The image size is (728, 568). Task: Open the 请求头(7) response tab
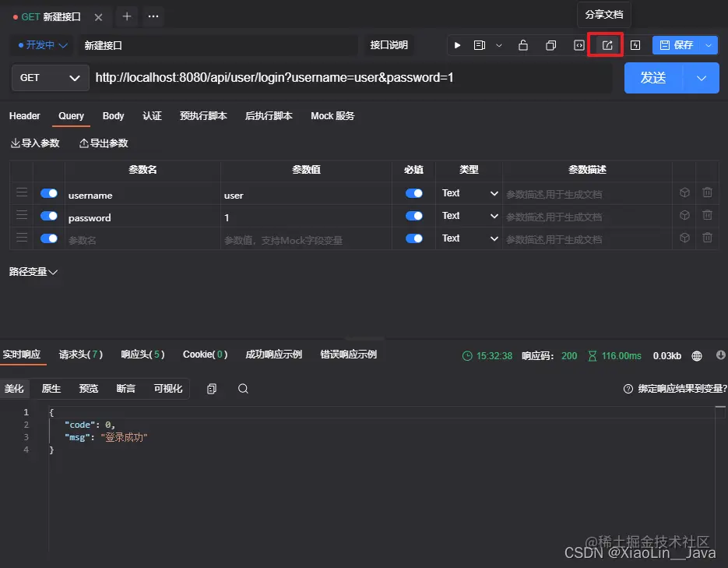coord(81,355)
